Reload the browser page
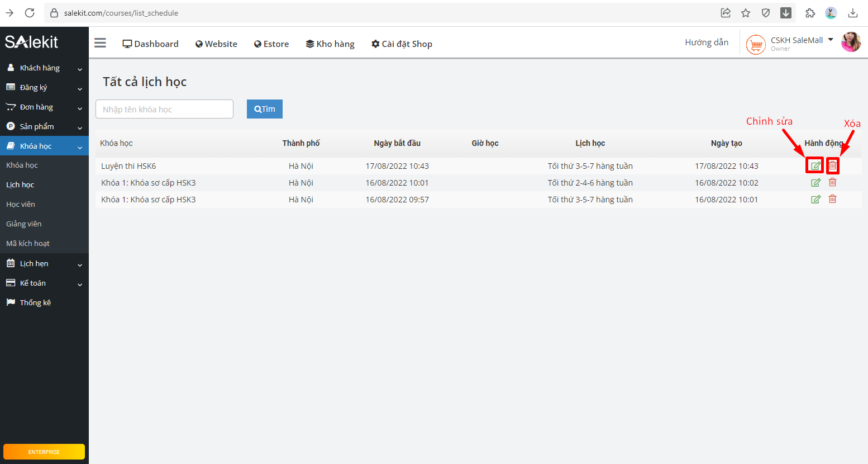Screen dimensions: 868x464 coord(30,13)
